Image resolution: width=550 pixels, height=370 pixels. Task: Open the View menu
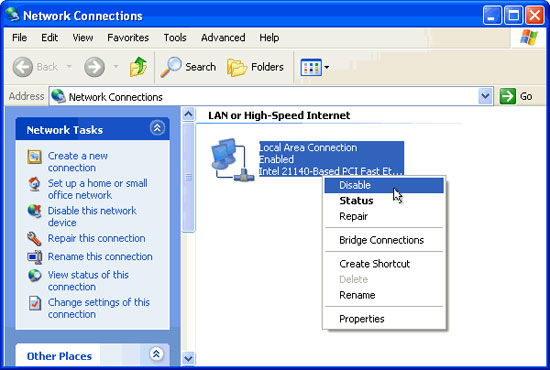[x=83, y=38]
